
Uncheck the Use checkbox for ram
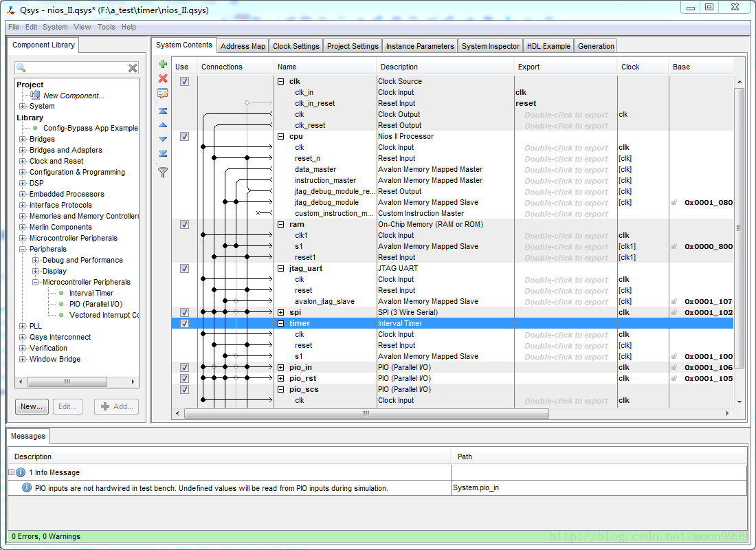click(x=184, y=224)
